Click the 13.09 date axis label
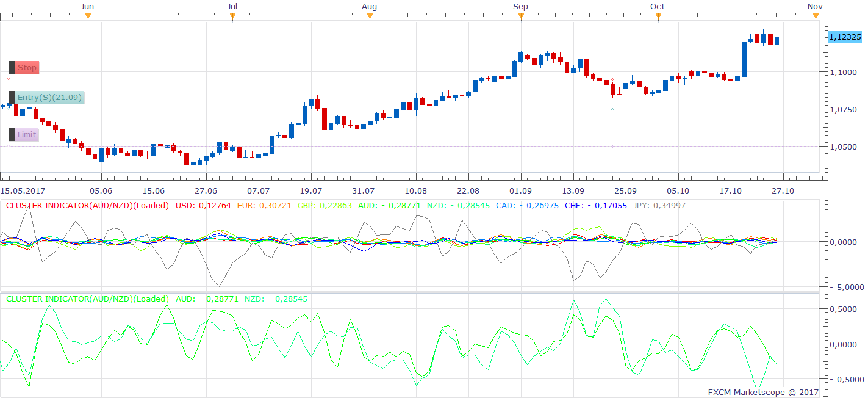Viewport: 868px width, 398px height. (573, 191)
